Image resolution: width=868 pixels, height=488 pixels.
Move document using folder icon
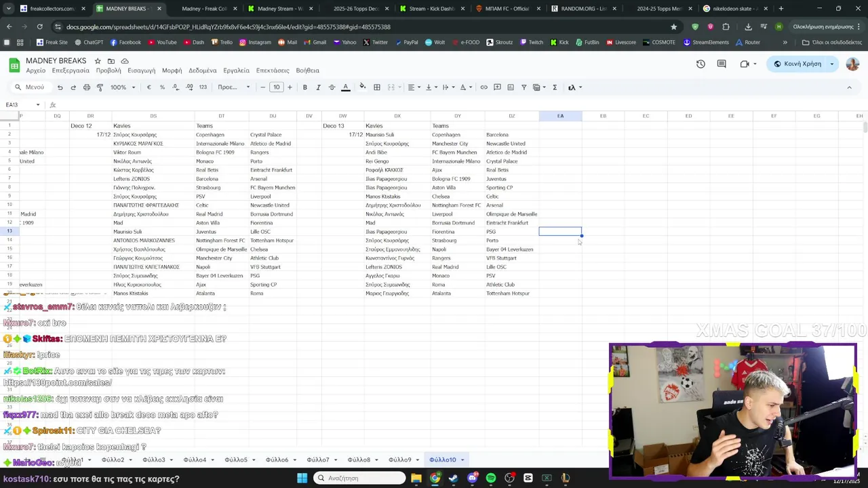coord(111,61)
